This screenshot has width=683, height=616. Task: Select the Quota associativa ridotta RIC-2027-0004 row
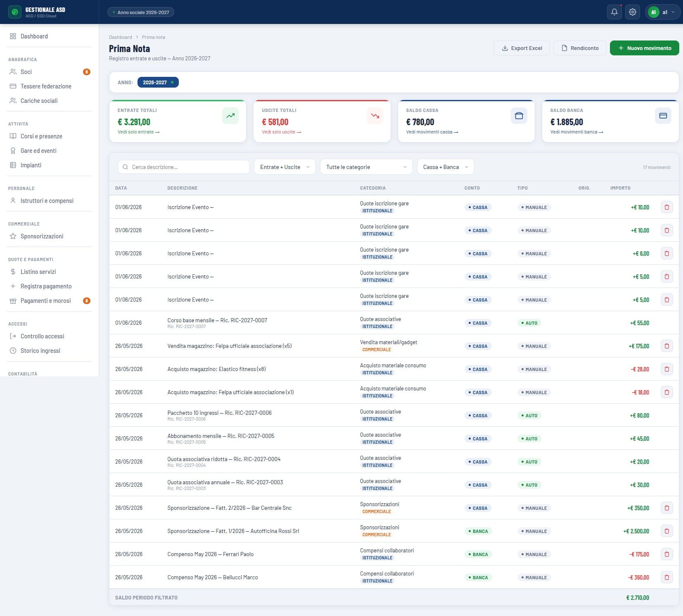(394, 461)
